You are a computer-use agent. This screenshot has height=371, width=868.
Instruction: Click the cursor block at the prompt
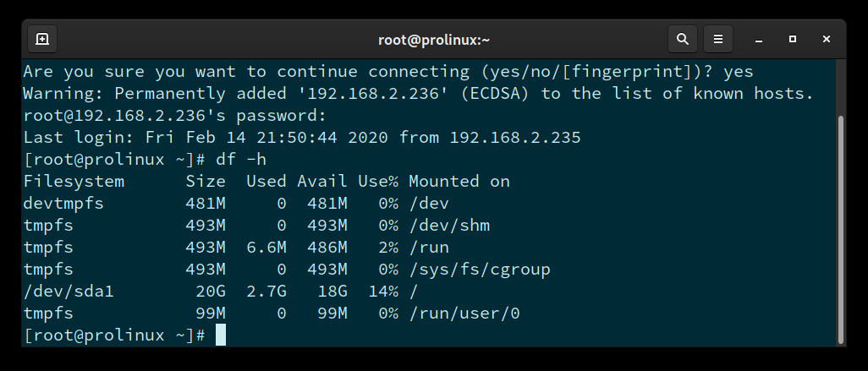click(x=221, y=336)
